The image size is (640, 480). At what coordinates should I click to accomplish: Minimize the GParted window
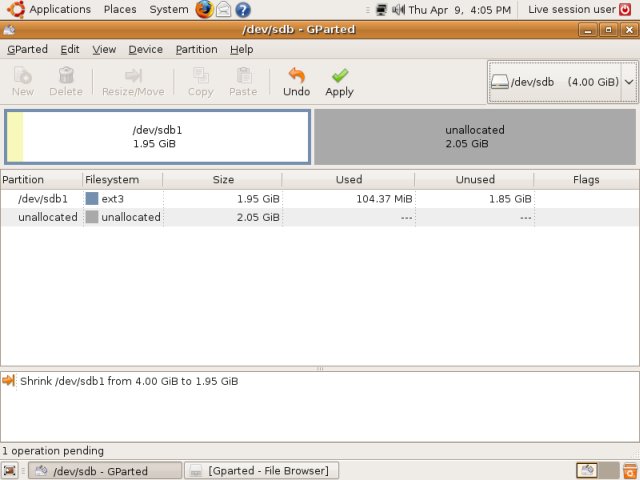588,30
